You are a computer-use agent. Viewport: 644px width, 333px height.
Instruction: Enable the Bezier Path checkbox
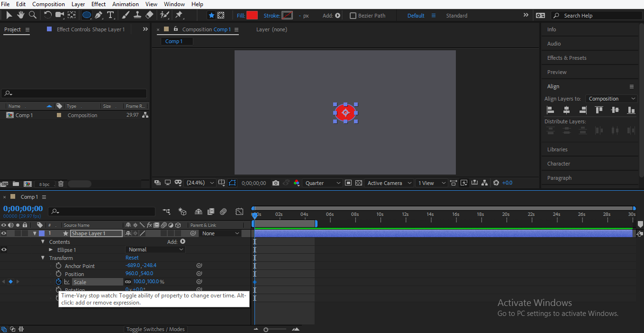coord(353,16)
